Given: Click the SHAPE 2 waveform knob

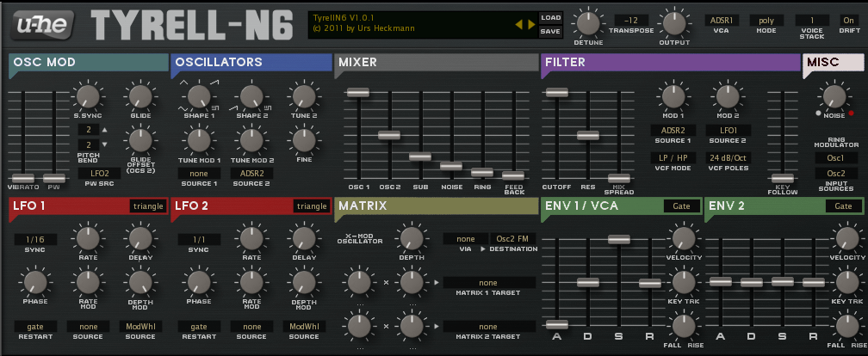Looking at the screenshot, I should 251,96.
